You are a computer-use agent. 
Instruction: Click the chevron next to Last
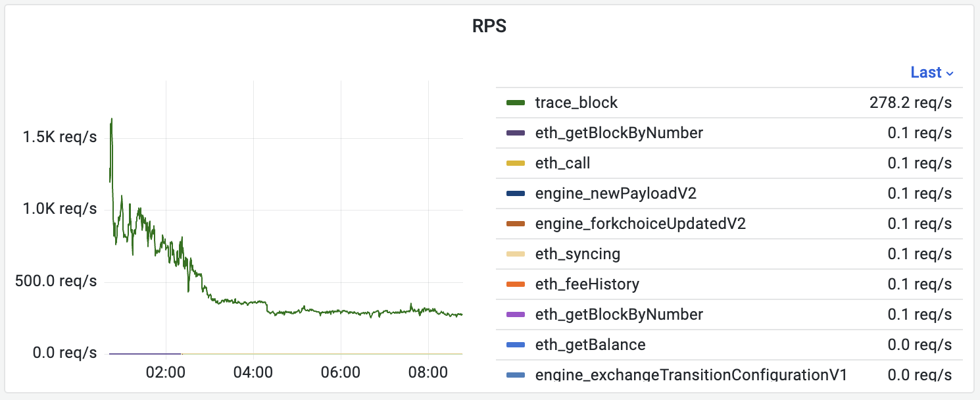(x=950, y=73)
